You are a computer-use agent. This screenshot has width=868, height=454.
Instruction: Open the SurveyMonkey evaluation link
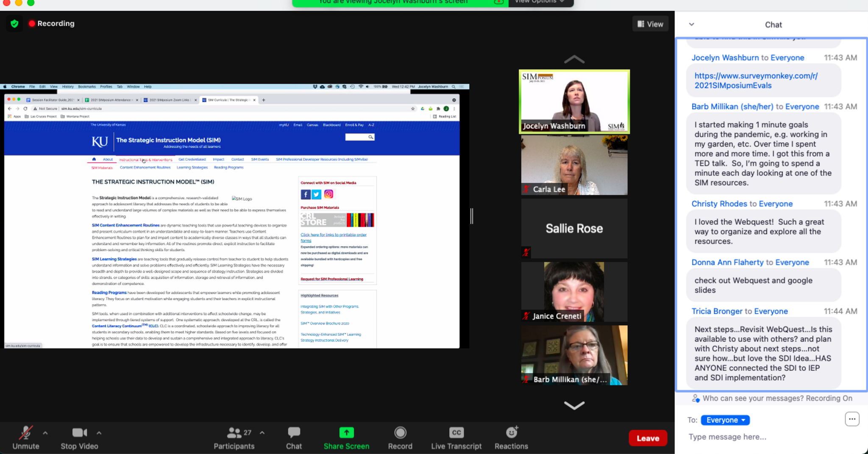pos(756,80)
